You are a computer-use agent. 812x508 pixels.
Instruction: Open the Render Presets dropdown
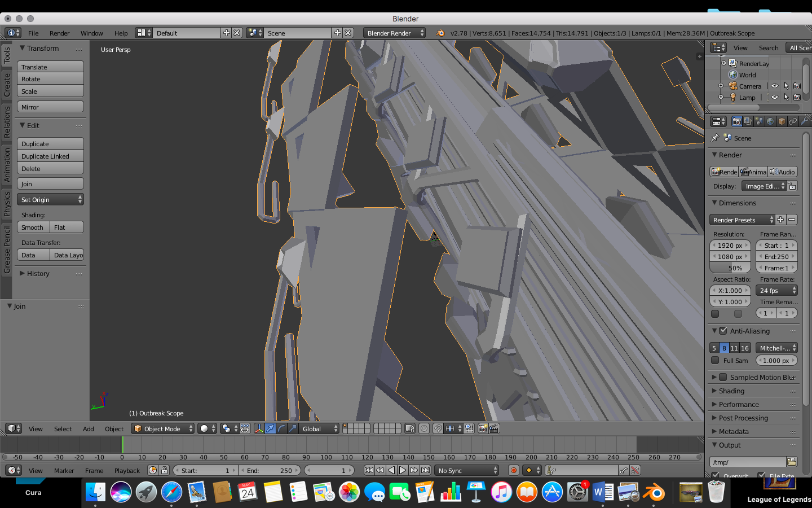point(742,220)
